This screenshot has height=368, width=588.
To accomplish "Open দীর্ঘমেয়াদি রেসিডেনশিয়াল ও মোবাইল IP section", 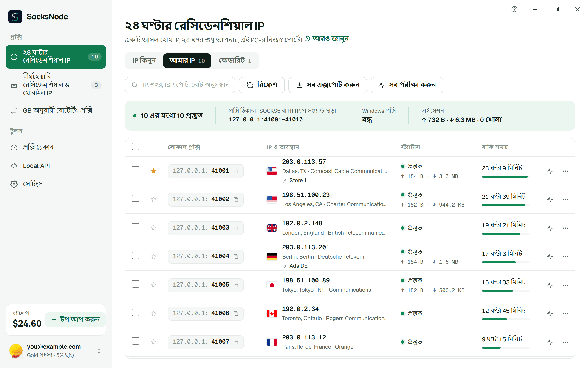I will (x=56, y=85).
